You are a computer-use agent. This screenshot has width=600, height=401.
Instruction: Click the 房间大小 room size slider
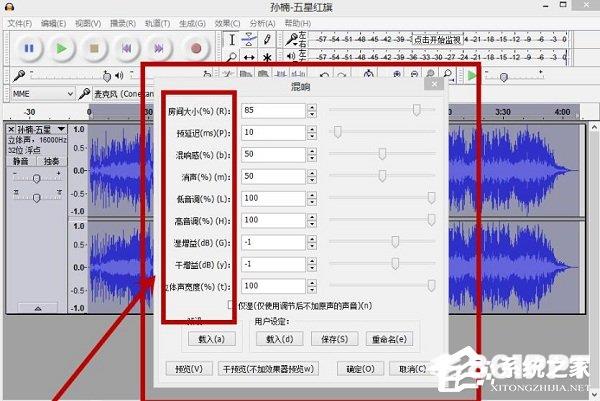(382, 110)
